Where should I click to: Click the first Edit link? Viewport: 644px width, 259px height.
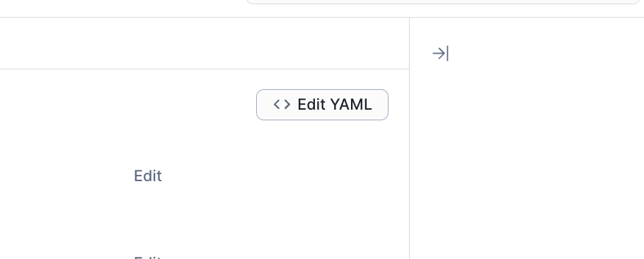click(x=148, y=176)
